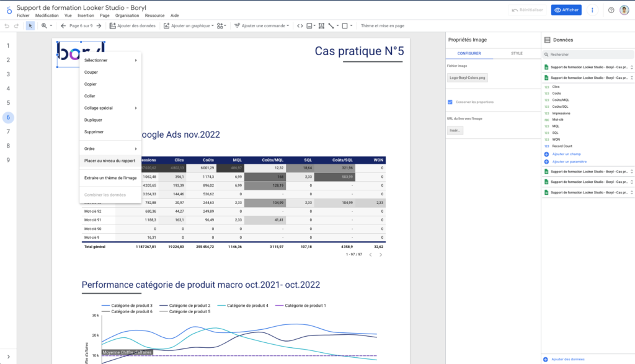The height and width of the screenshot is (364, 635).
Task: Open community visualizations and components menu
Action: pyautogui.click(x=221, y=26)
